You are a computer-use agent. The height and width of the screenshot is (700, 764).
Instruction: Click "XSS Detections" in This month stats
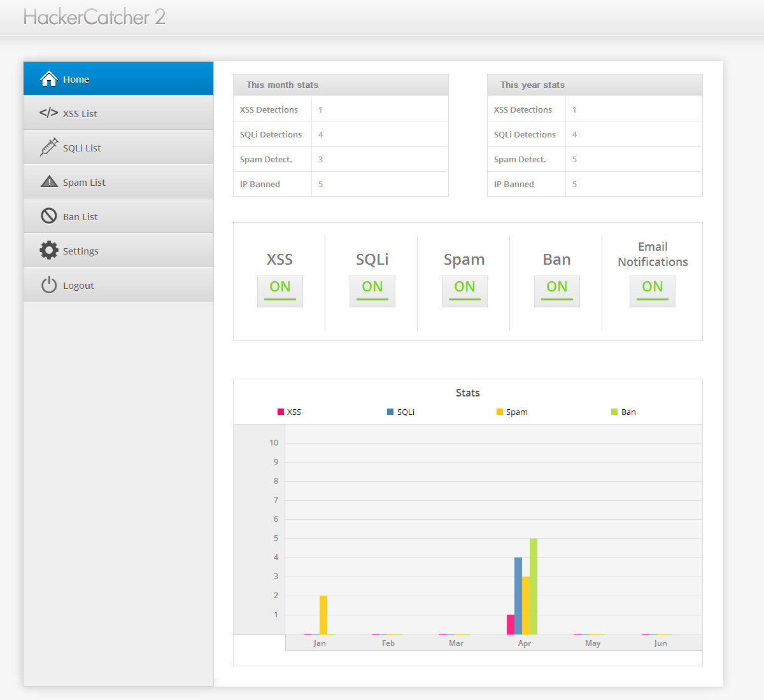pyautogui.click(x=269, y=109)
